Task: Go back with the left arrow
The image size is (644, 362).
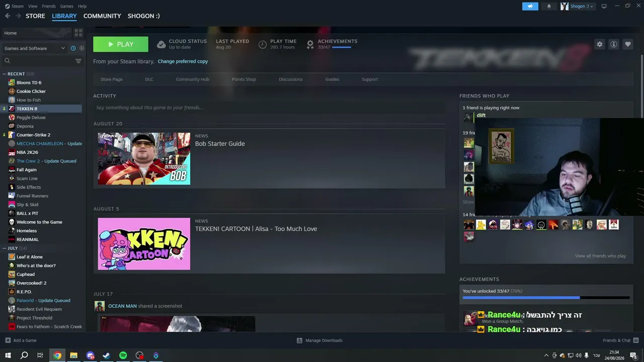Action: pos(8,16)
